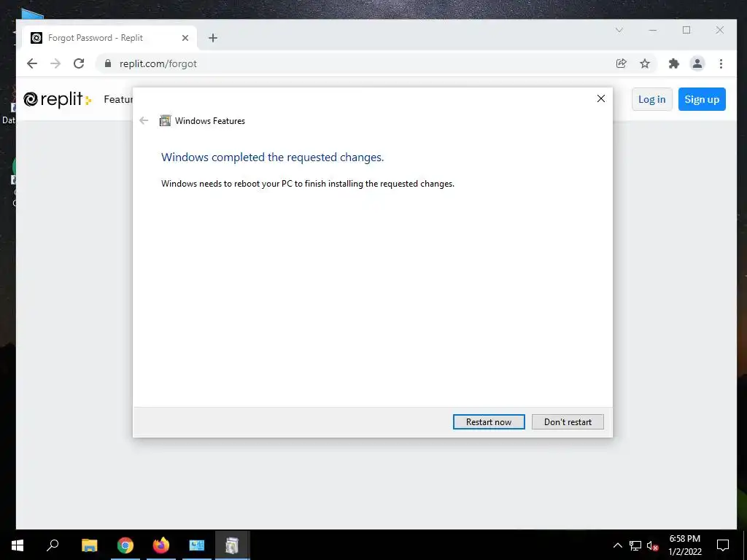Screen dimensions: 747x560
Task: Click the Restart now button
Action: pyautogui.click(x=489, y=422)
